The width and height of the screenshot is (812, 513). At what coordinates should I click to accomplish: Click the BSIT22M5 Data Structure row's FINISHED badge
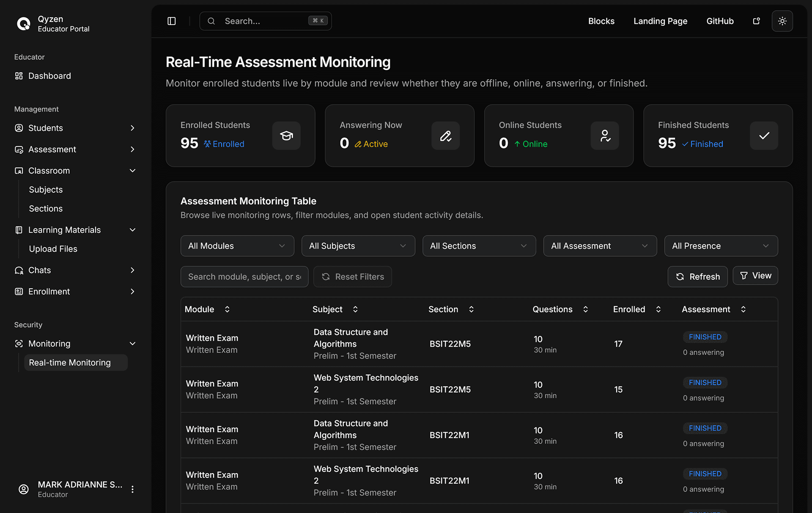tap(705, 337)
